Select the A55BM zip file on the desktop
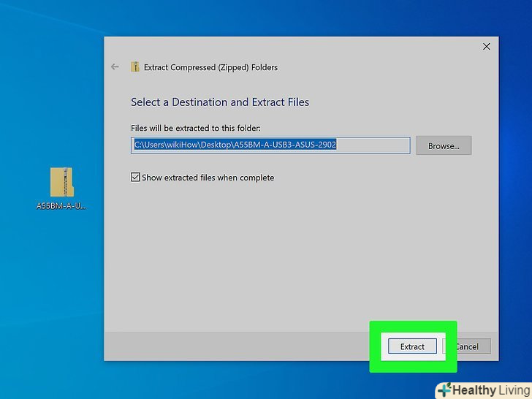This screenshot has height=399, width=532. click(x=61, y=182)
